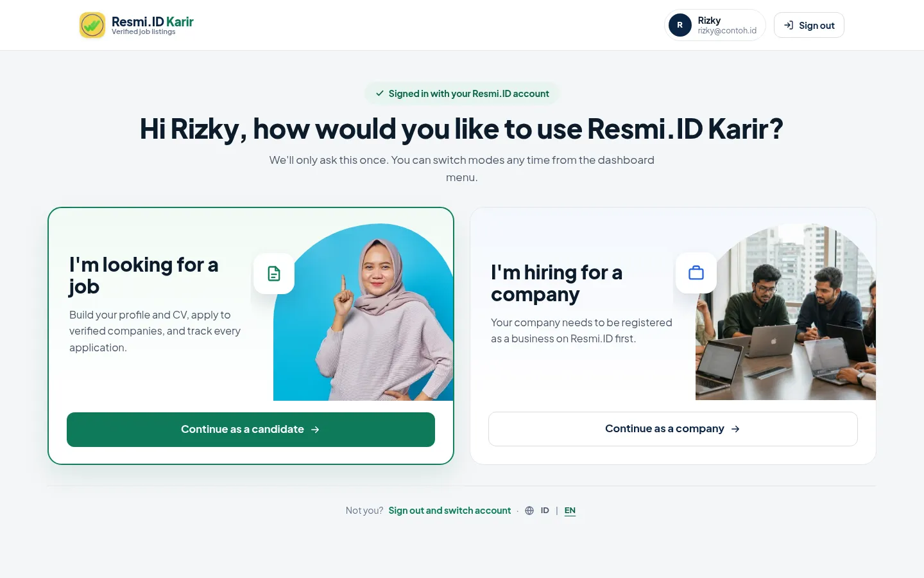Viewport: 924px width, 578px height.
Task: Click the document icon on the job seeker card
Action: click(274, 274)
